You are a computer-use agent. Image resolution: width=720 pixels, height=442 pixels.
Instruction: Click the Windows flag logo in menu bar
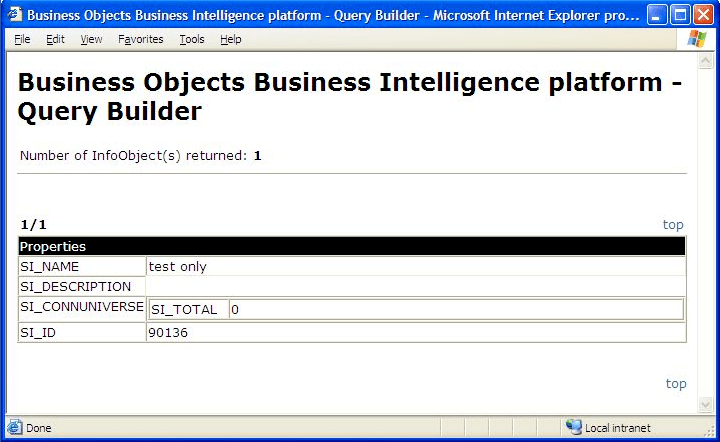point(697,39)
